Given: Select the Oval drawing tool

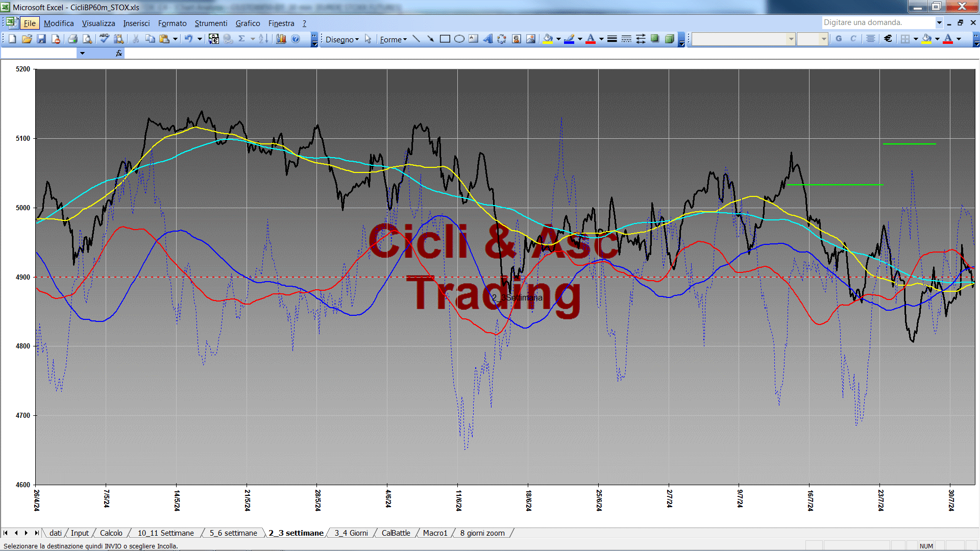Looking at the screenshot, I should (459, 39).
